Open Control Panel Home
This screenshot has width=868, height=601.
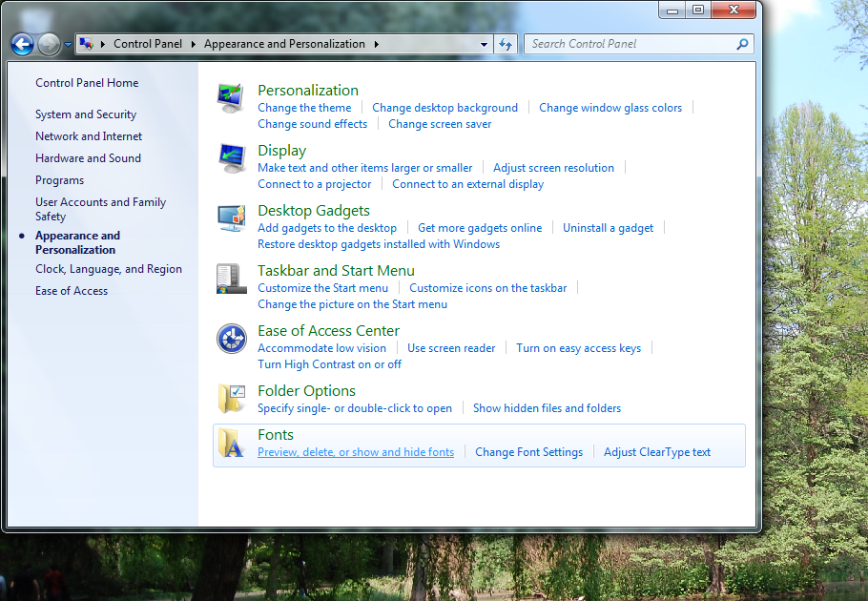[87, 83]
